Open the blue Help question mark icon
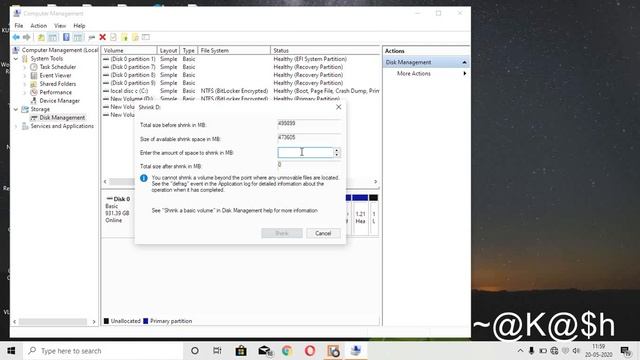The height and width of the screenshot is (360, 640). click(66, 38)
